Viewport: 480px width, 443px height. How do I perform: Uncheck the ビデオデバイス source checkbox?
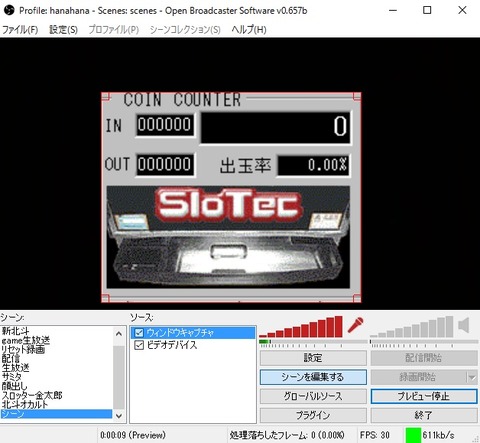point(139,345)
